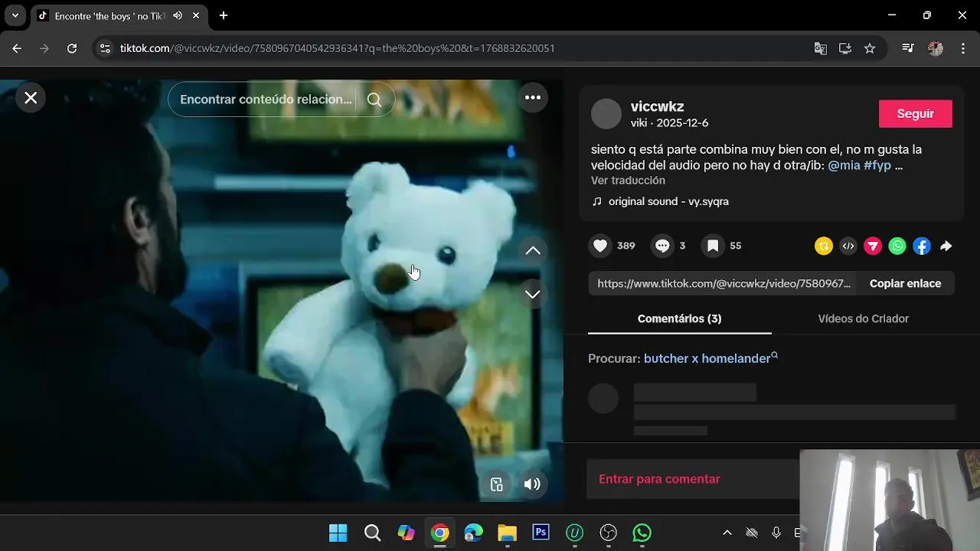Click Entrar para comentar
The height and width of the screenshot is (551, 980).
659,479
